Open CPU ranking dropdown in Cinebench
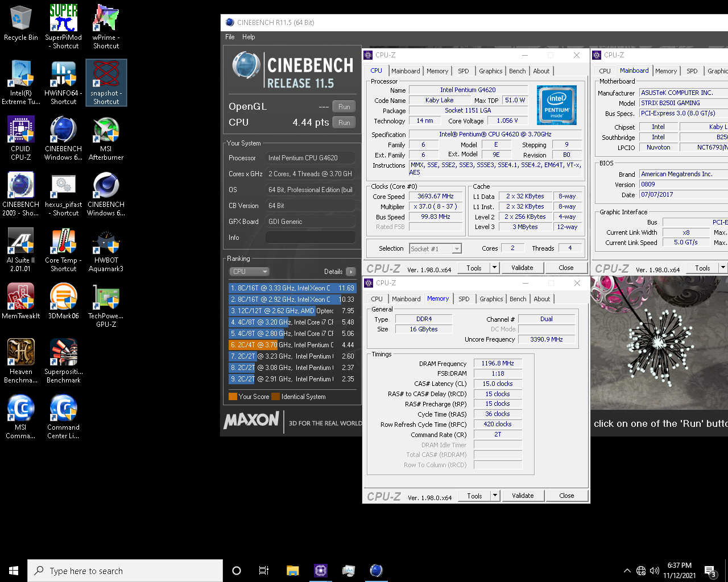Viewport: 728px width, 582px height. click(249, 272)
